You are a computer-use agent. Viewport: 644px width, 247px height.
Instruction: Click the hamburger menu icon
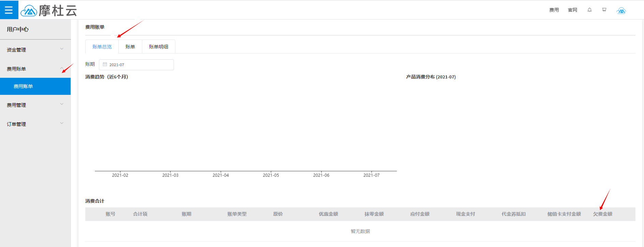[9, 10]
